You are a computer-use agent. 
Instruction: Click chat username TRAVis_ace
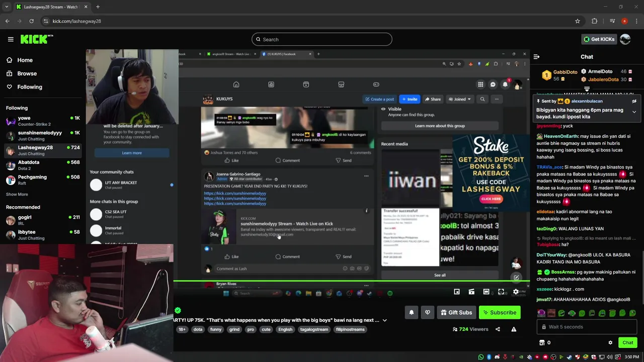[x=549, y=167]
